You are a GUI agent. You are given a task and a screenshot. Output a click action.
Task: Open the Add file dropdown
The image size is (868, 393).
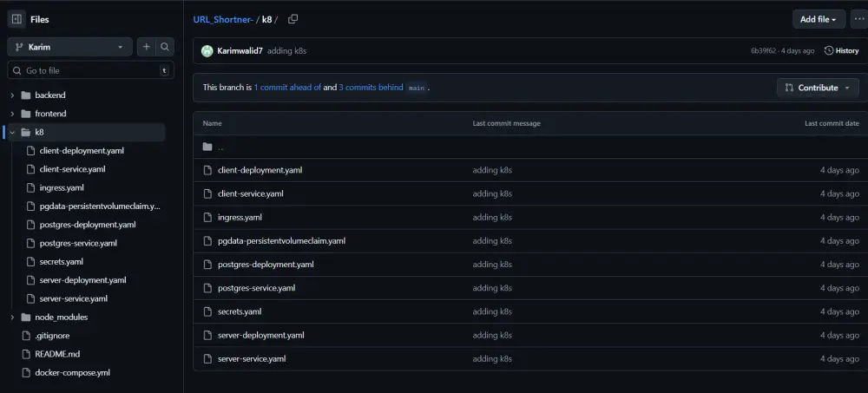click(x=819, y=19)
